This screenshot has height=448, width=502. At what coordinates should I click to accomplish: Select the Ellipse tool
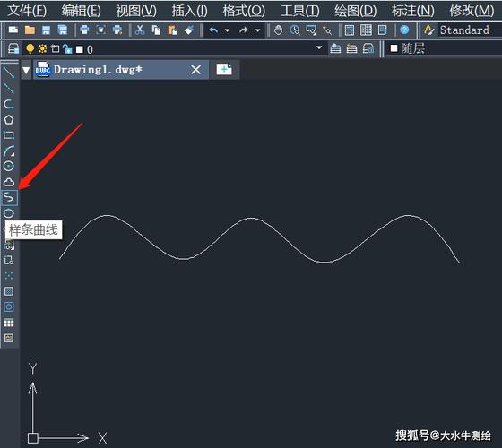(x=9, y=213)
